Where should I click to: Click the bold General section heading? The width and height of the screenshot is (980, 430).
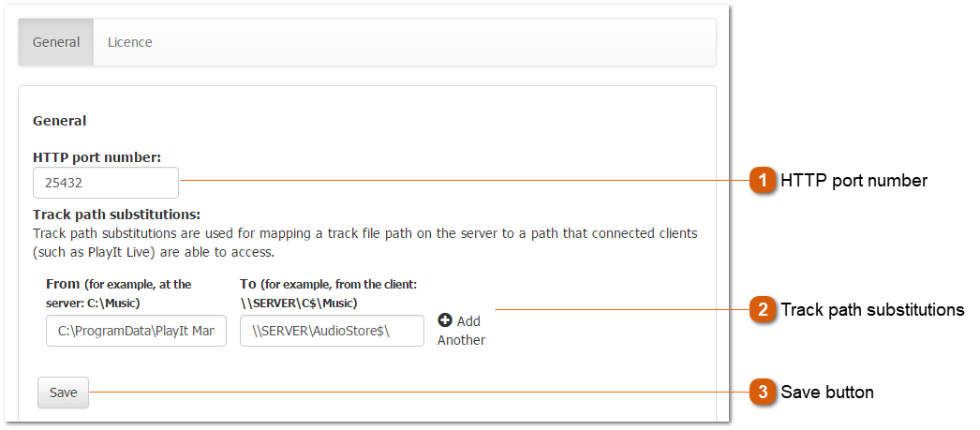click(59, 121)
